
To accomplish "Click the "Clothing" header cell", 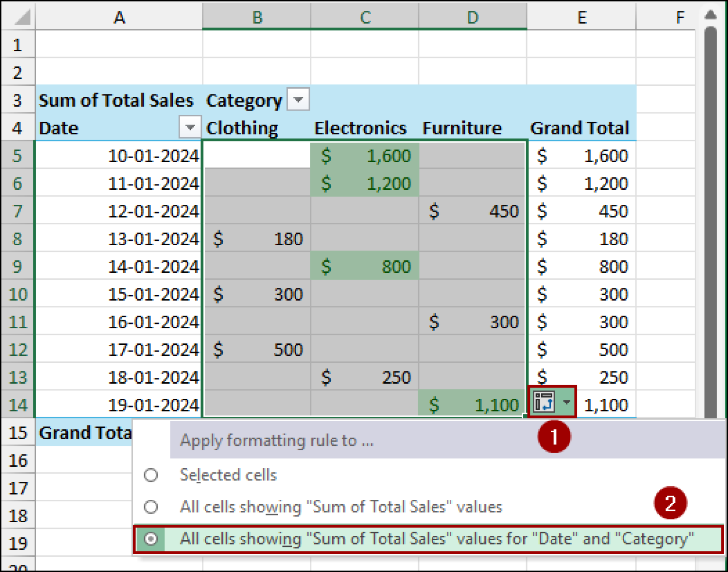I will point(242,128).
